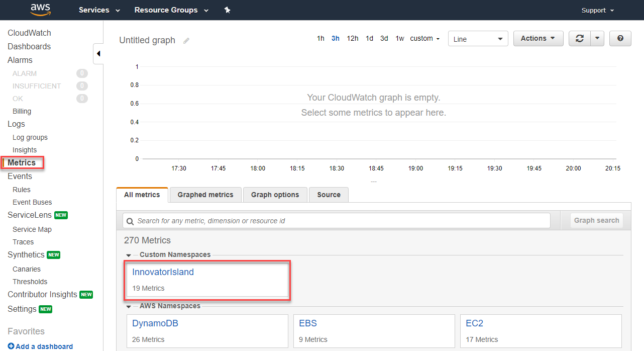The height and width of the screenshot is (351, 644).
Task: Open Rules under Events
Action: (22, 190)
